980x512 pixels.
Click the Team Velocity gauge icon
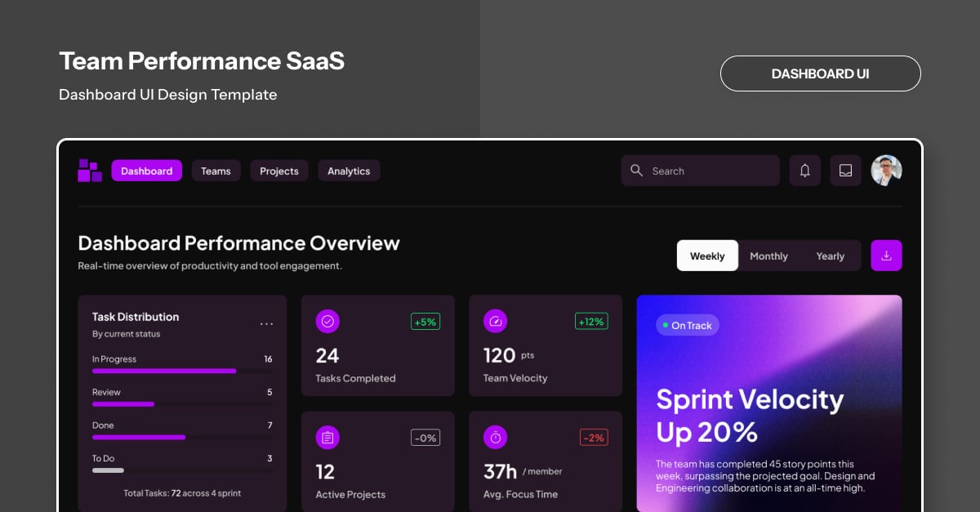[x=495, y=322]
